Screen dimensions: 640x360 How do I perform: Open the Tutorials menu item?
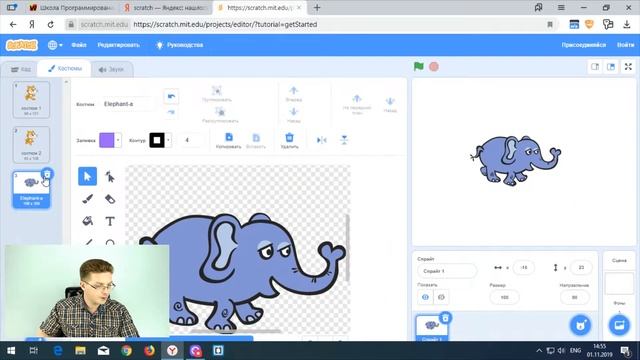point(180,45)
